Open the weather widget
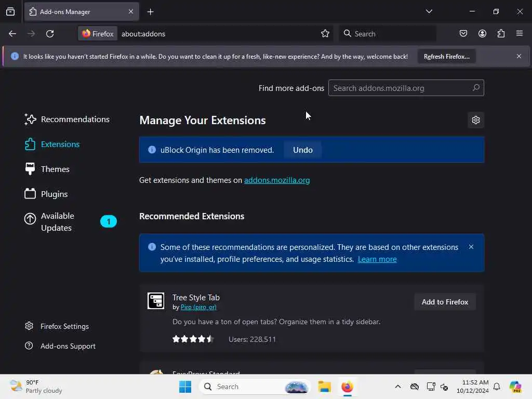Screen dimensions: 532x399 [36, 387]
